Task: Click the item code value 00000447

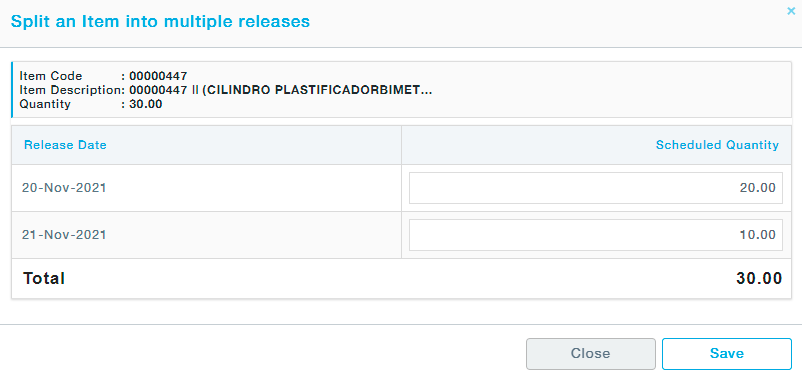Action: coord(158,76)
